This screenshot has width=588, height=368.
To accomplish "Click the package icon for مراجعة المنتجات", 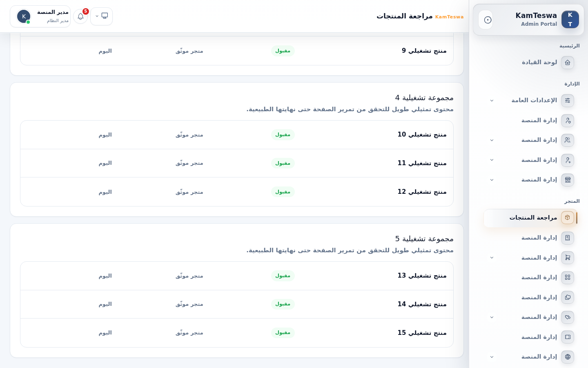I will point(568,218).
